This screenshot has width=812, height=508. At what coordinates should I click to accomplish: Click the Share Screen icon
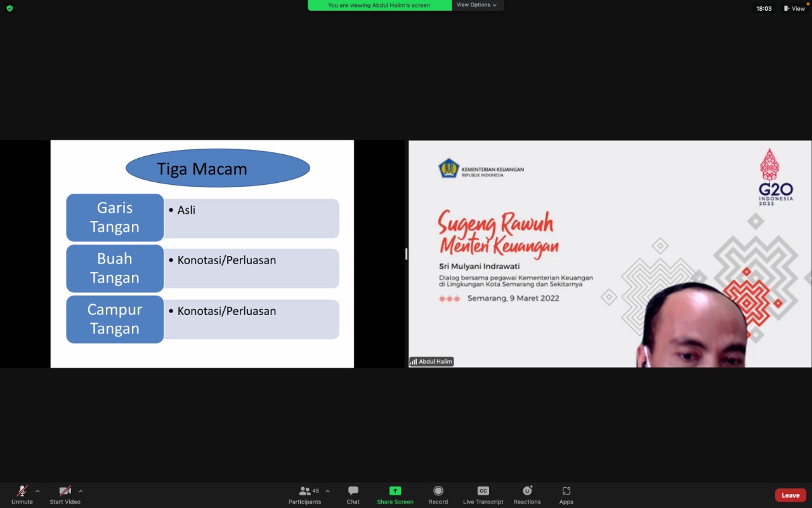pos(395,491)
